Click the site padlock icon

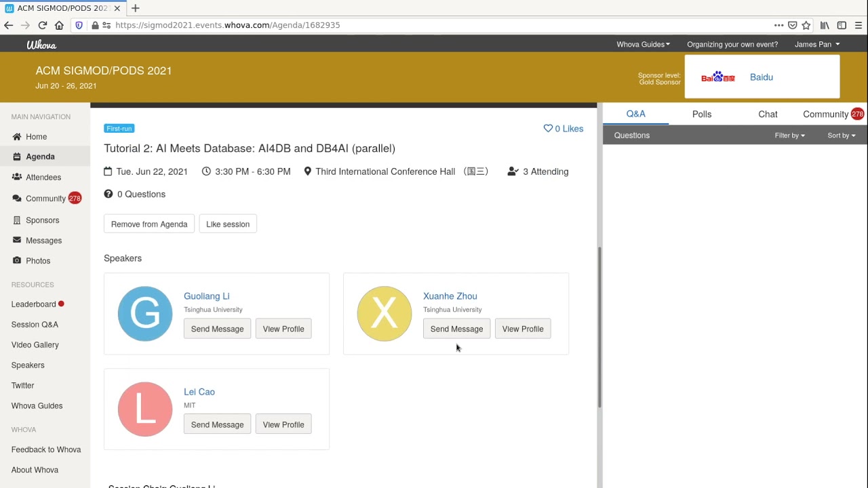click(96, 25)
